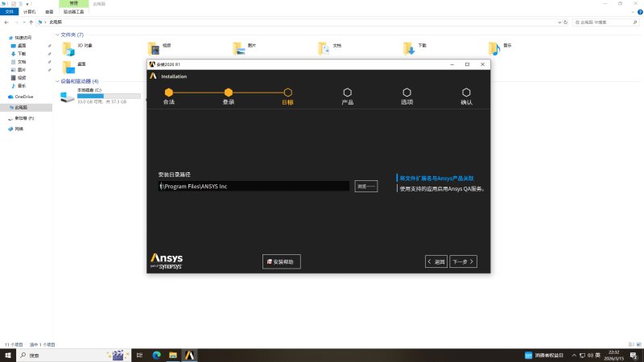Expand the address bar history dropdown
This screenshot has height=362, width=644.
click(559, 23)
